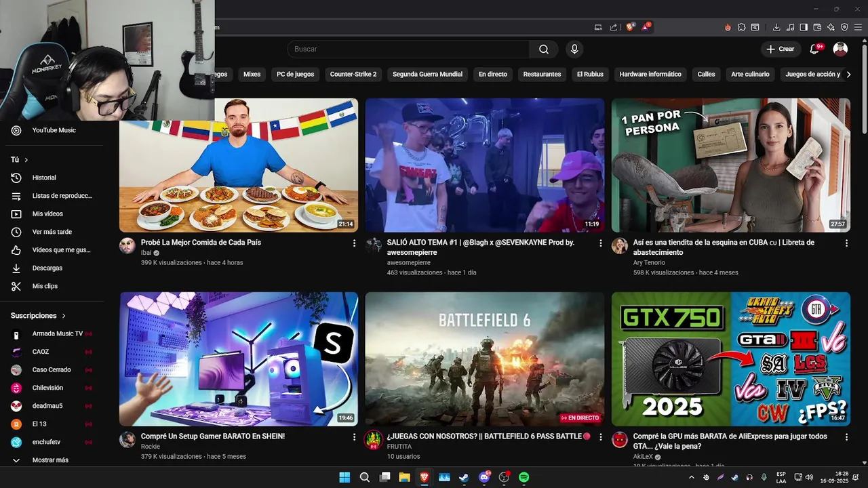The height and width of the screenshot is (488, 868).
Task: Open Steam from the taskbar
Action: tap(464, 477)
